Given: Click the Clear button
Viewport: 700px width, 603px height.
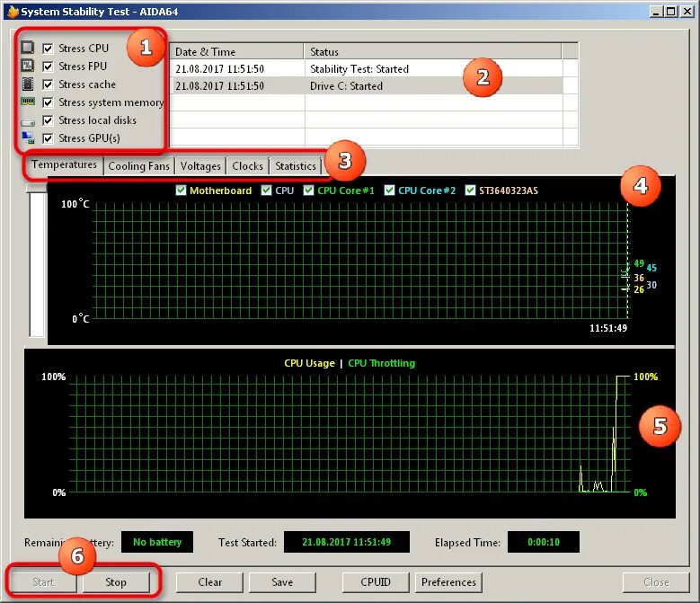Looking at the screenshot, I should [210, 582].
